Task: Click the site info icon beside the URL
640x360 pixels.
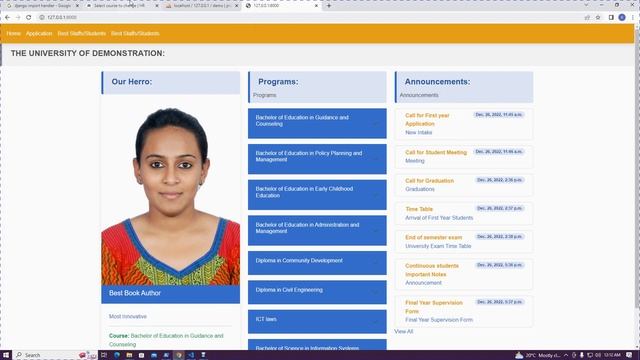Action: [42, 17]
